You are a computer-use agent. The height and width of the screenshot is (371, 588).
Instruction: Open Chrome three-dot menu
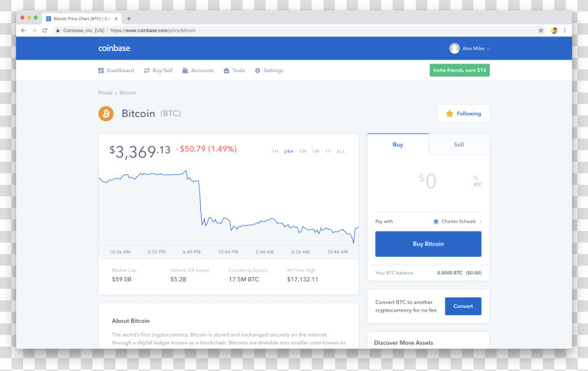click(x=564, y=30)
